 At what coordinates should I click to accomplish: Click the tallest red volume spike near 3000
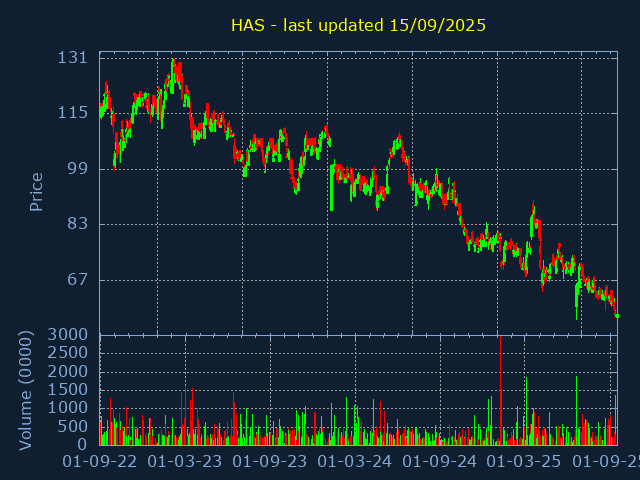[x=500, y=391]
